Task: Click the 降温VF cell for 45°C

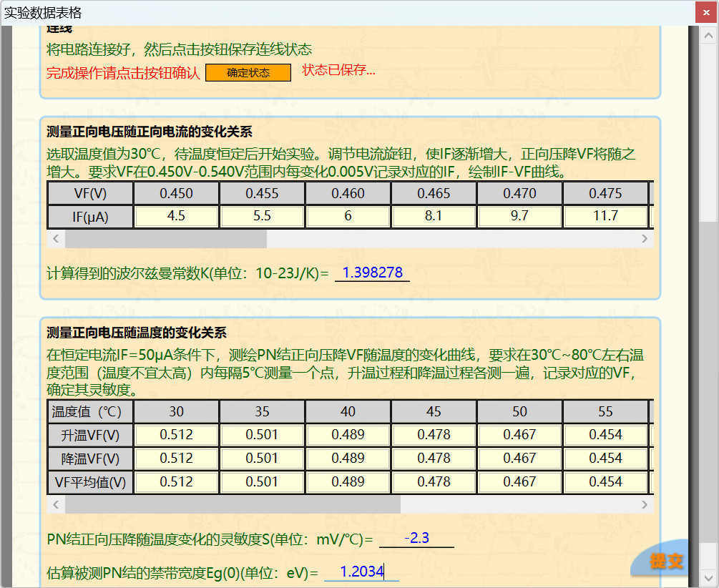Action: [434, 459]
